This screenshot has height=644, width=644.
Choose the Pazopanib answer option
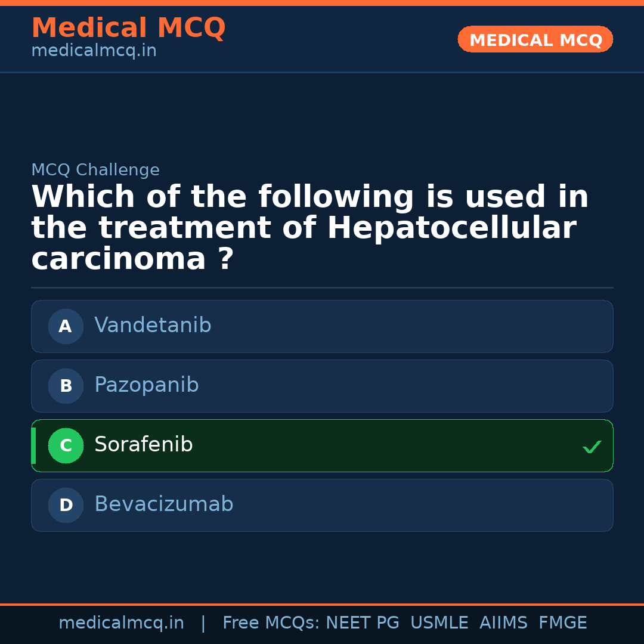pos(147,385)
